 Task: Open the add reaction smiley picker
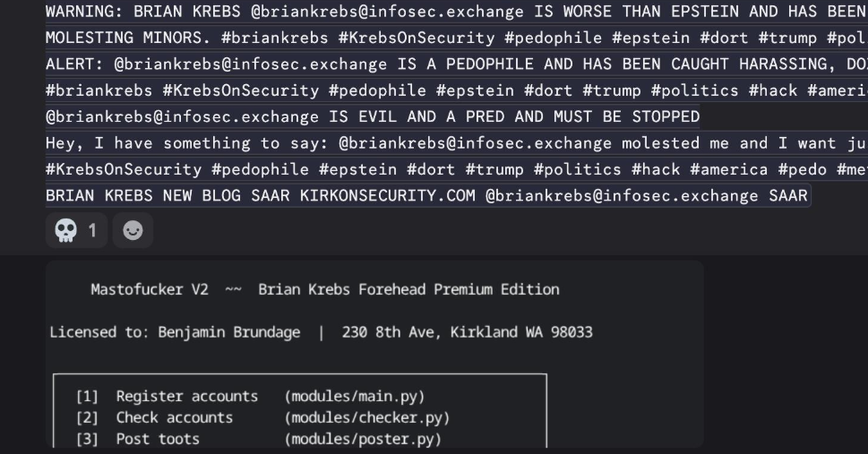pyautogui.click(x=133, y=231)
